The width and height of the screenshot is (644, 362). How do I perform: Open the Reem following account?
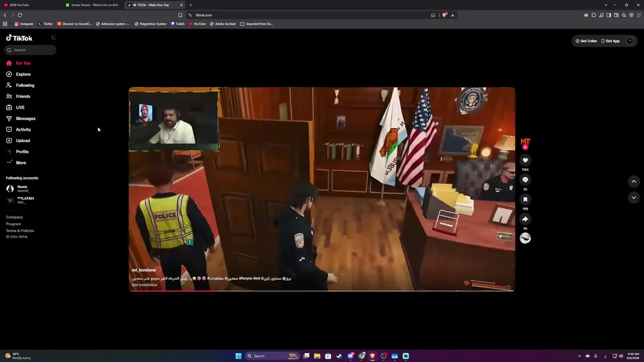tap(18, 189)
